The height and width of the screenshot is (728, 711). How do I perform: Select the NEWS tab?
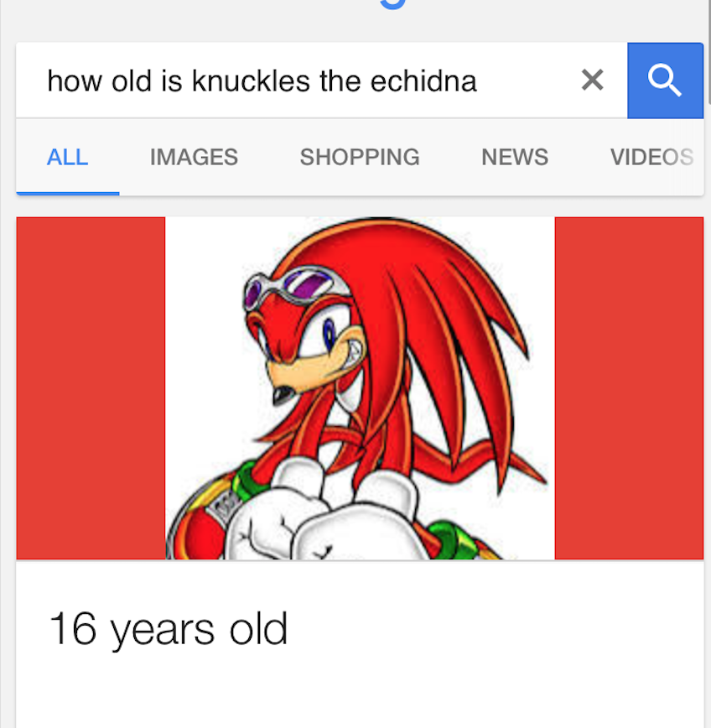click(x=515, y=157)
